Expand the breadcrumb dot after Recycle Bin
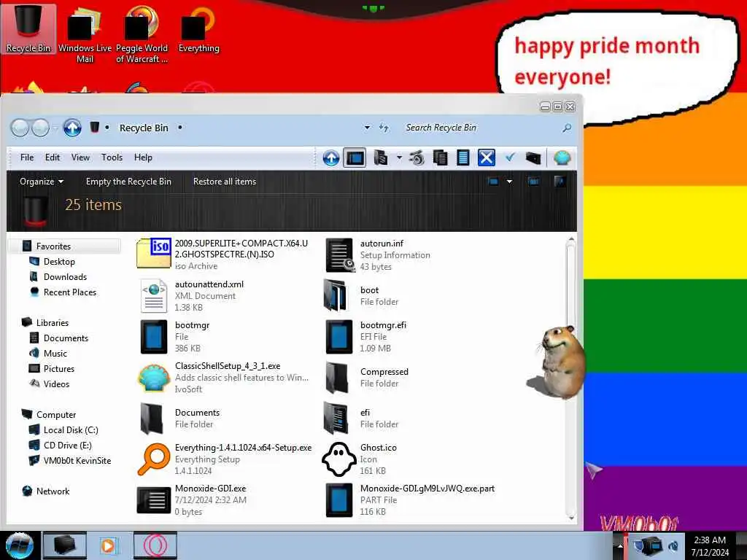Screen dimensions: 747x560 [180, 128]
